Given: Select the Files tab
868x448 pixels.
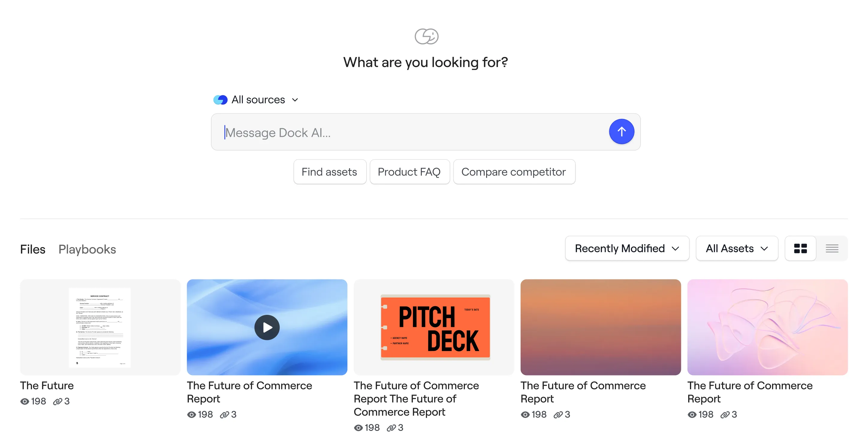Looking at the screenshot, I should coord(33,249).
